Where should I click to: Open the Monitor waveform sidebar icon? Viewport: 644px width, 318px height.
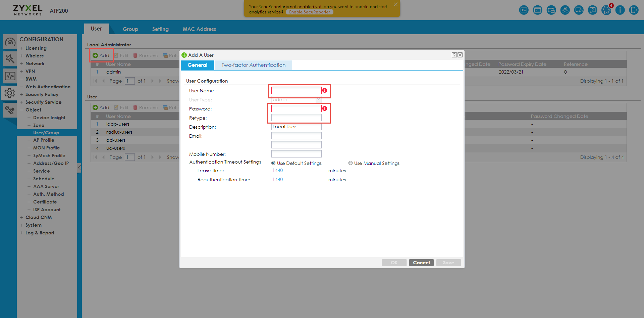click(10, 76)
